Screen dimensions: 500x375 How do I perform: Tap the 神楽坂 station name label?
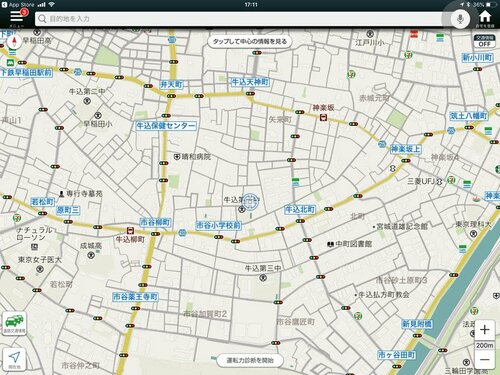(x=323, y=108)
